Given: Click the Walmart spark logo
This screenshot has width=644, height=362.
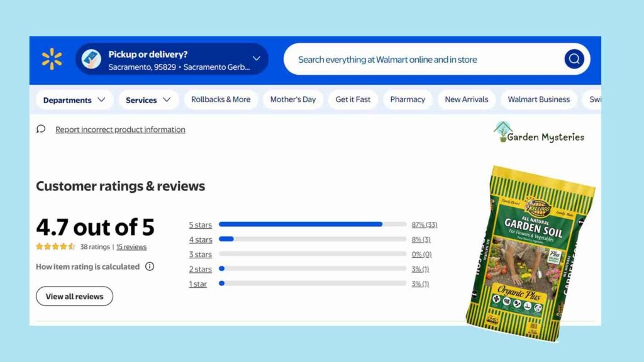Looking at the screenshot, I should coord(52,59).
